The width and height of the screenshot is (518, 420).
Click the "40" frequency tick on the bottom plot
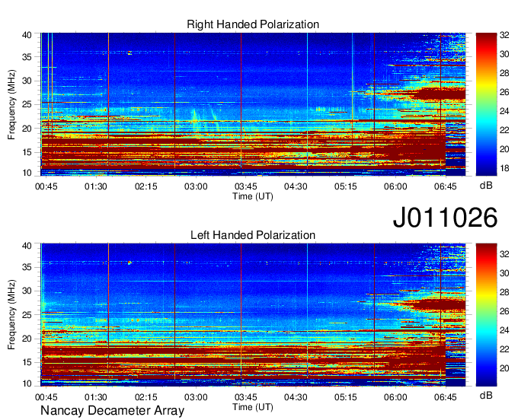pyautogui.click(x=27, y=246)
